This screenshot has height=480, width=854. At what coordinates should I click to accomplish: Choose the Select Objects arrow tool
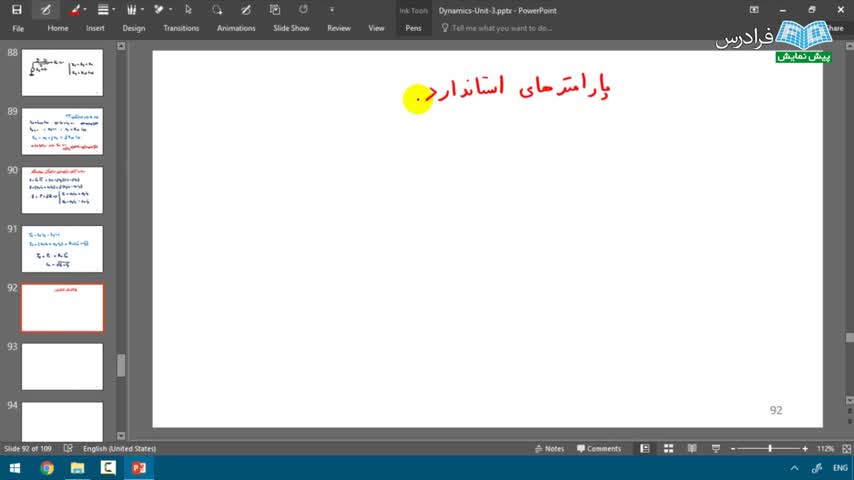(188, 10)
